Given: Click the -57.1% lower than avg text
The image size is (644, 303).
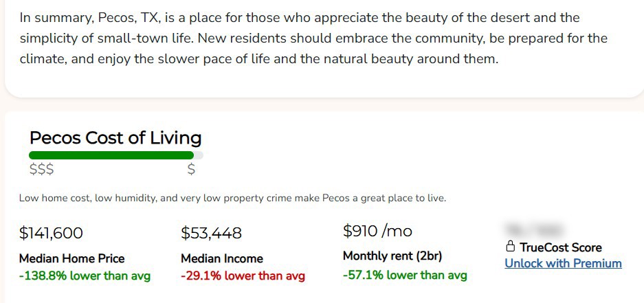Looking at the screenshot, I should coord(405,273).
